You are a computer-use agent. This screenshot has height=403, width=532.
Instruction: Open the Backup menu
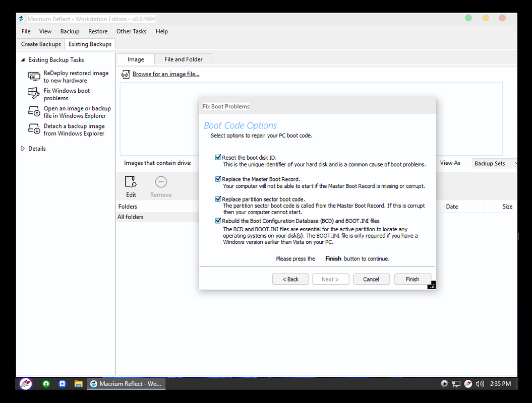(70, 31)
